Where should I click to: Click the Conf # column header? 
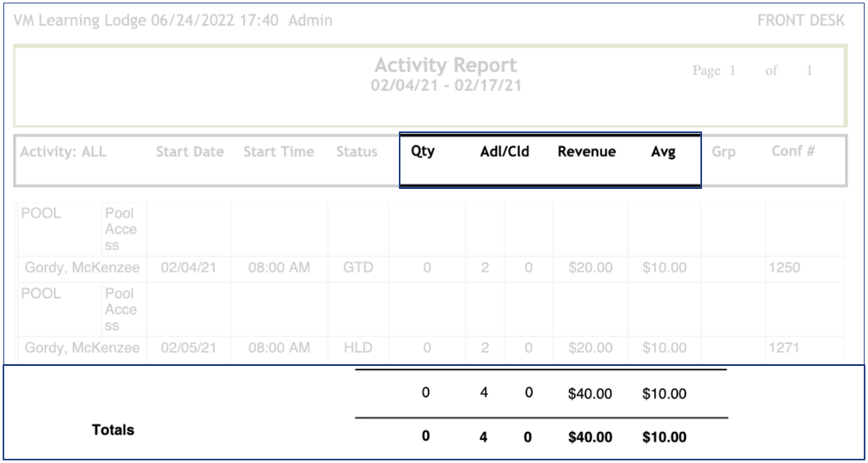click(x=792, y=152)
